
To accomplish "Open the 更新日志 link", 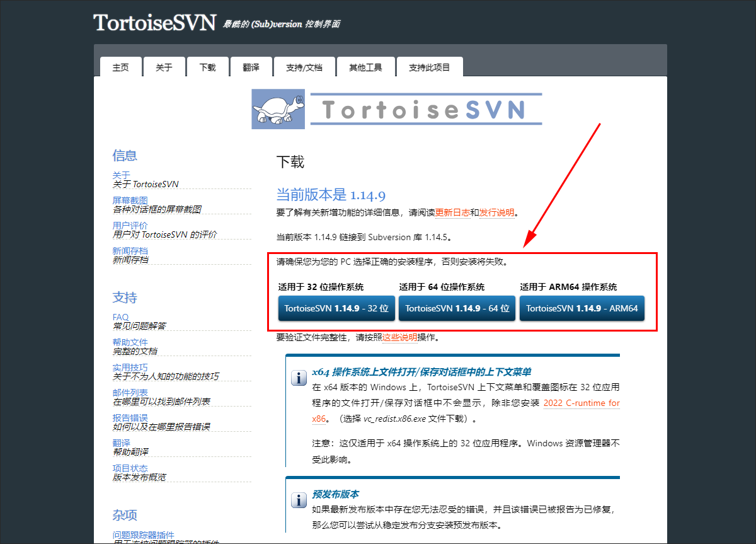I will pyautogui.click(x=452, y=212).
